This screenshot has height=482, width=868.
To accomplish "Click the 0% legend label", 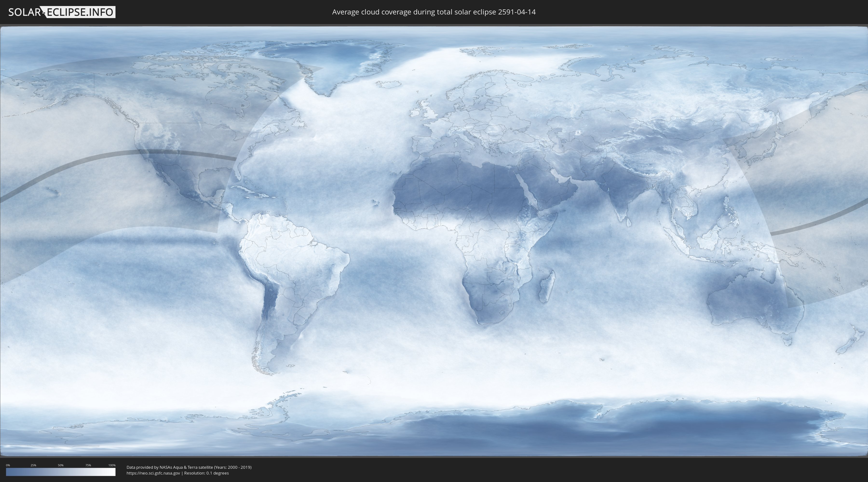I will 8,465.
